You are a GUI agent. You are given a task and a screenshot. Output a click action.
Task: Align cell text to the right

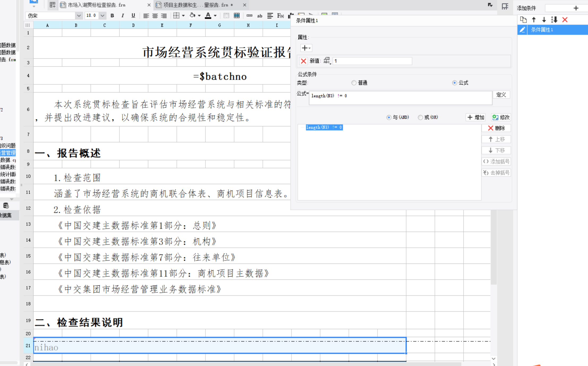[x=164, y=16]
